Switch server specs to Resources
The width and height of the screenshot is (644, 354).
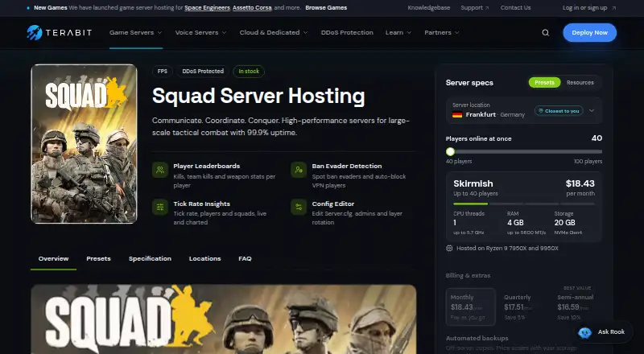tap(580, 83)
